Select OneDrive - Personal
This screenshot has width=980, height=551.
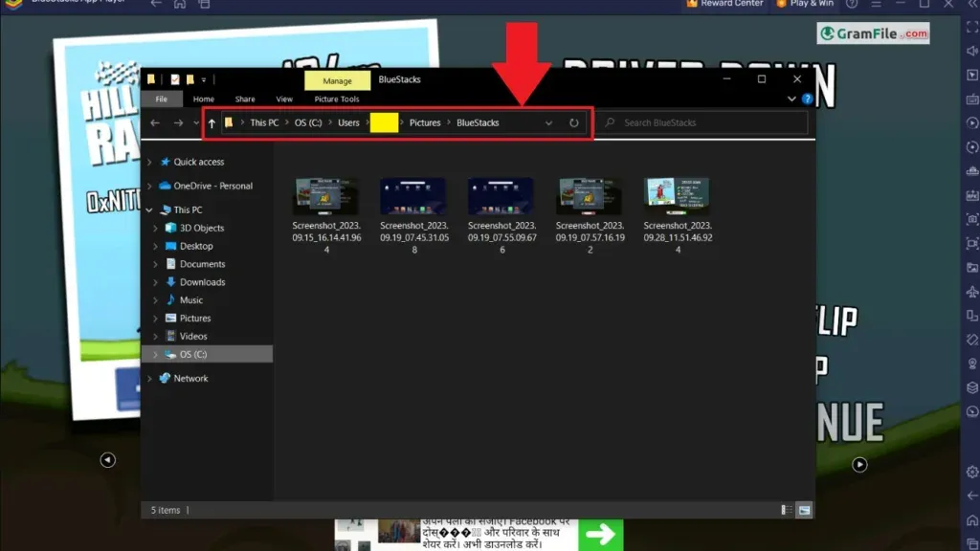click(x=212, y=187)
